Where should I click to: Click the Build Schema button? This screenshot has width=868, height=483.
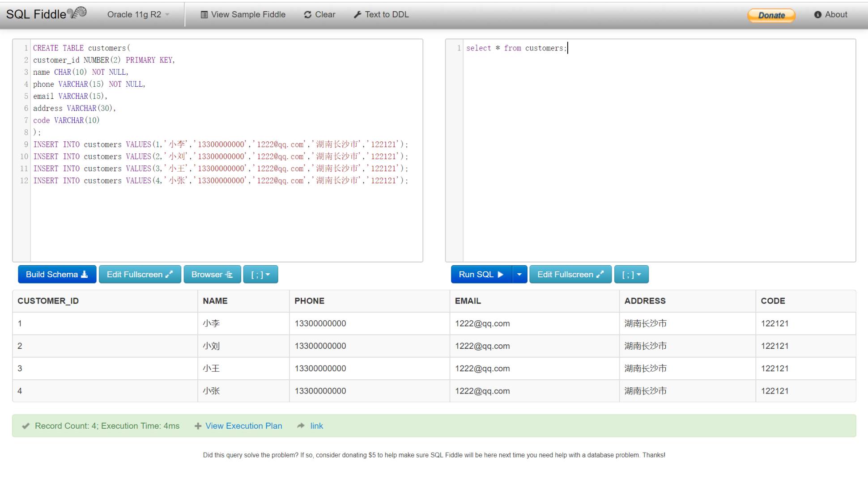[57, 274]
